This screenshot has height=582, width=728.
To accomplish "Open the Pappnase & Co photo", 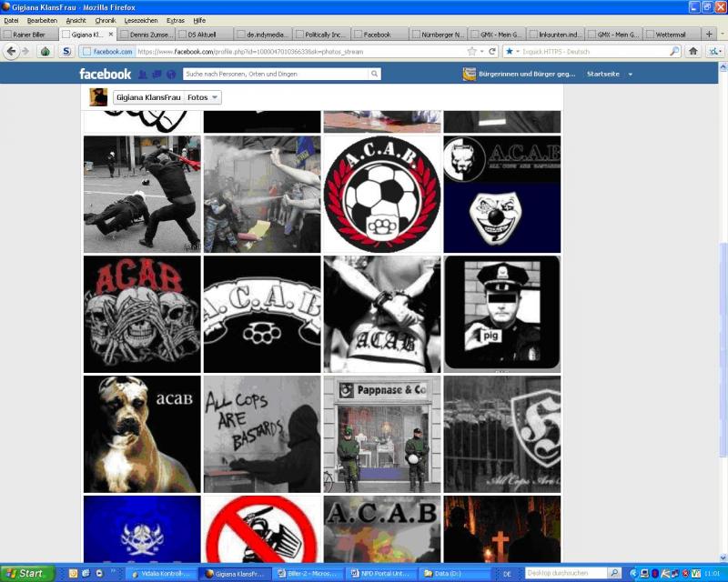I will [x=382, y=434].
